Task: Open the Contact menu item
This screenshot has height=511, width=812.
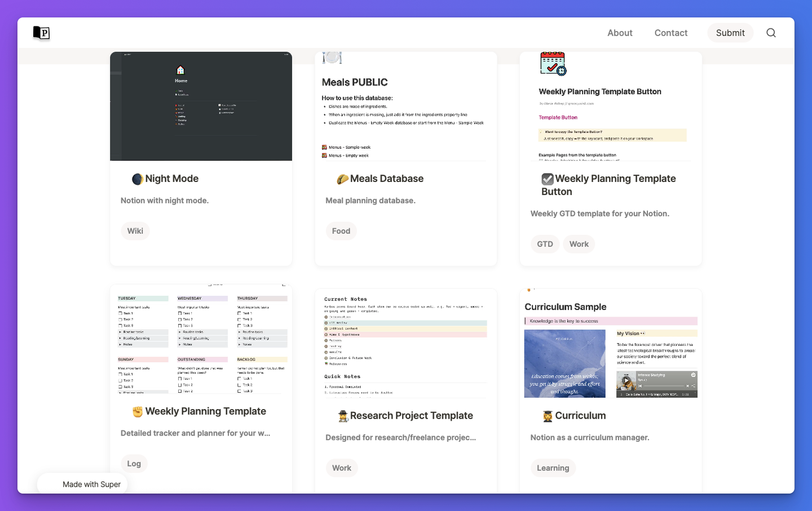Action: coord(670,33)
